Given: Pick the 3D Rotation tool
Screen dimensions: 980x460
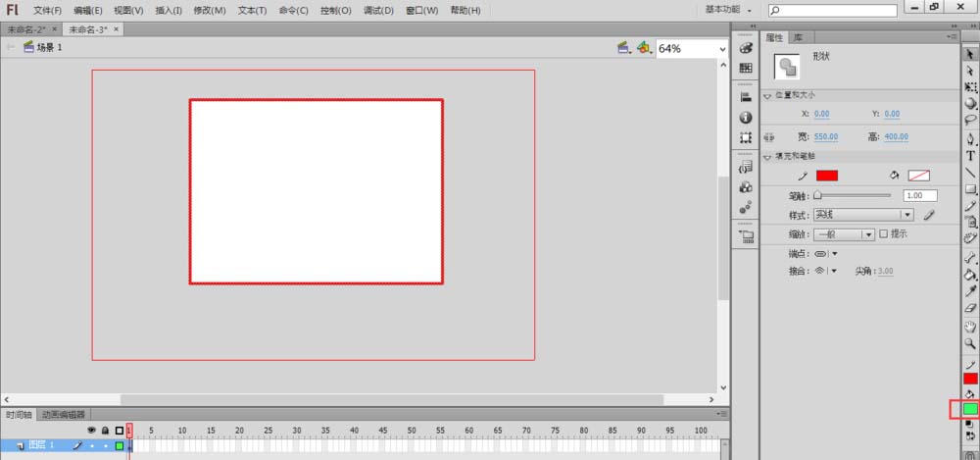Looking at the screenshot, I should point(970,103).
